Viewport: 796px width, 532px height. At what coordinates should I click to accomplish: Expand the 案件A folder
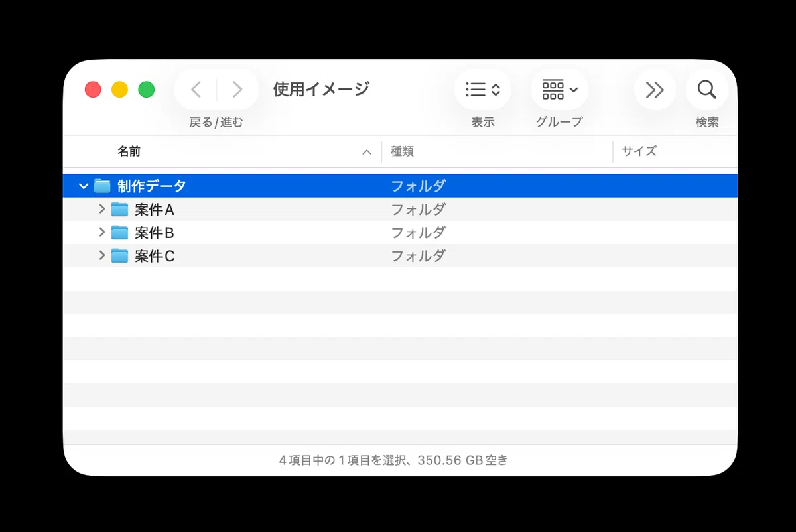tap(101, 209)
